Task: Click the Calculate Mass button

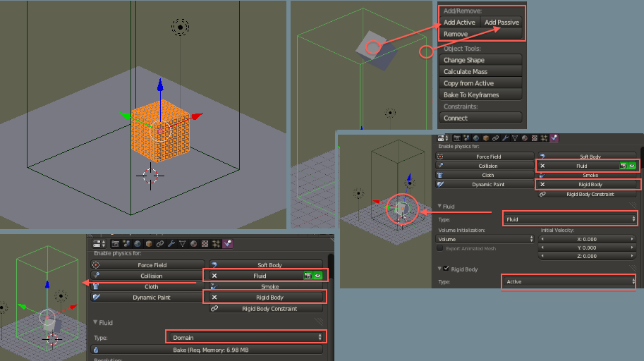Action: point(480,71)
